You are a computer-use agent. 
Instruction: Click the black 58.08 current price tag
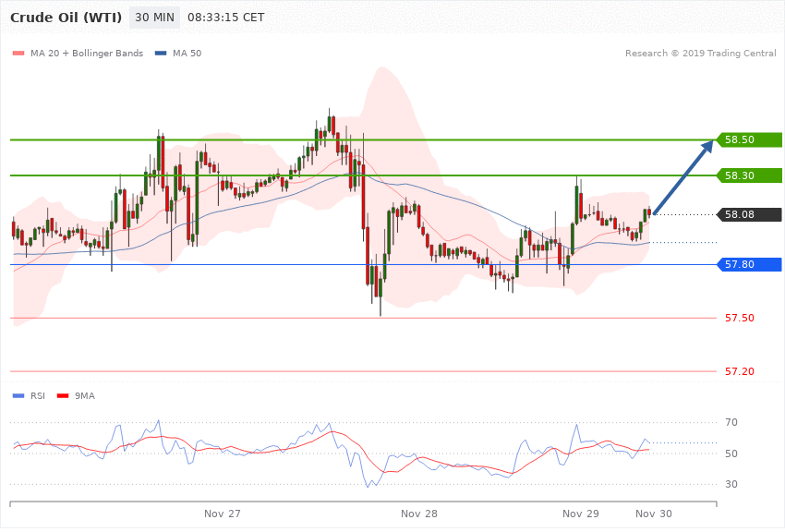click(749, 214)
